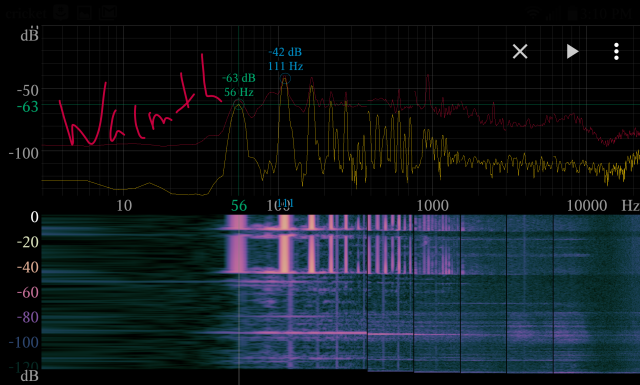Tap the green '-63' value on the spectrum's dB axis
This screenshot has width=640, height=385.
pos(27,107)
